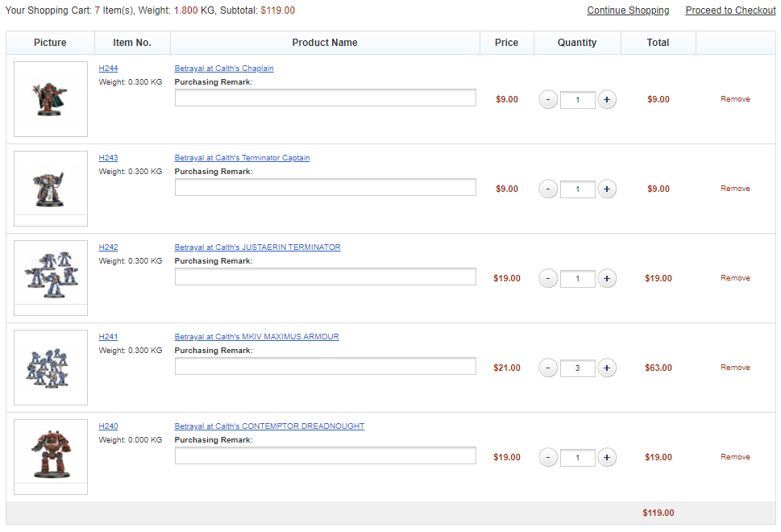Remove MKIV MAXIMUS ARMOUR from cart
Screen dimensions: 781x532
[x=735, y=367]
